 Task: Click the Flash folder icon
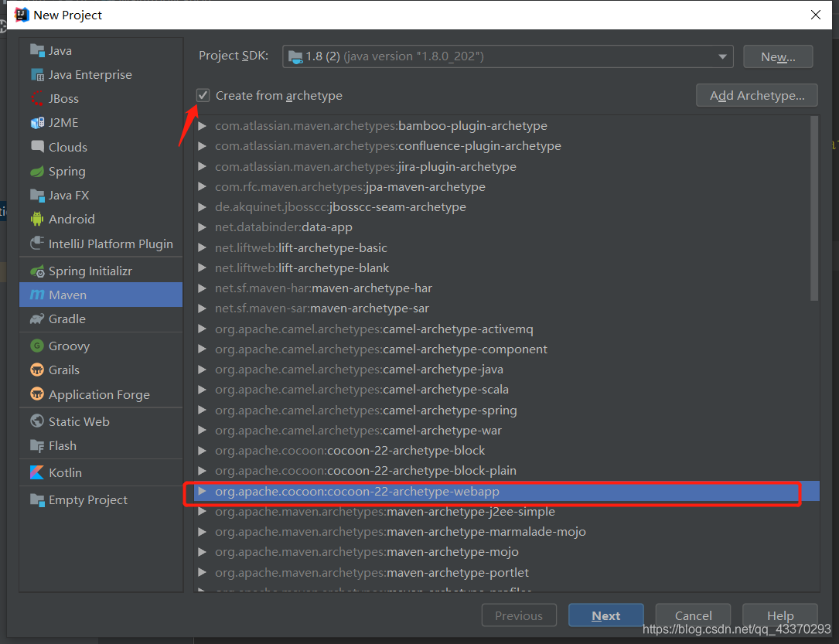pos(37,445)
